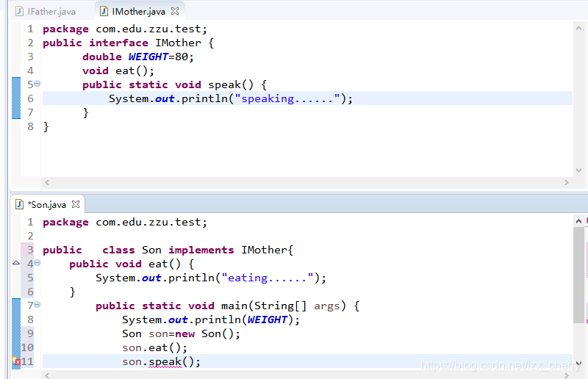Click WEIGHT inside println in Son.java

pos(268,320)
